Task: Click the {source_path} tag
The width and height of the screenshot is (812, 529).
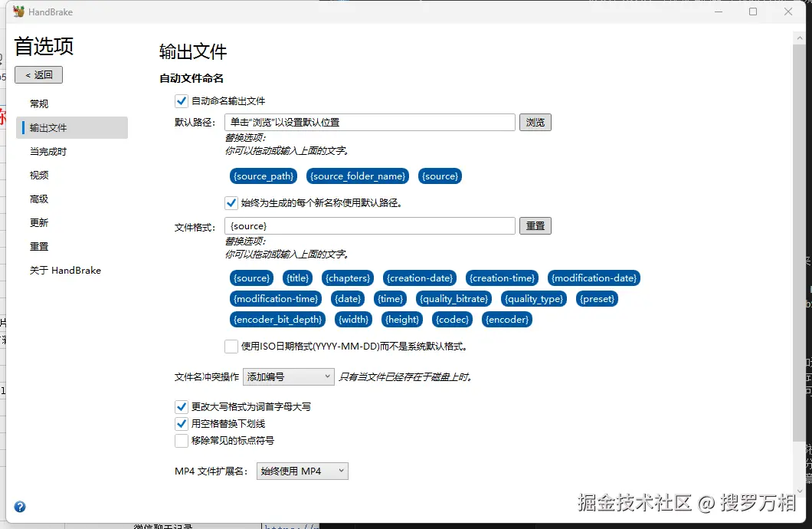Action: point(264,176)
